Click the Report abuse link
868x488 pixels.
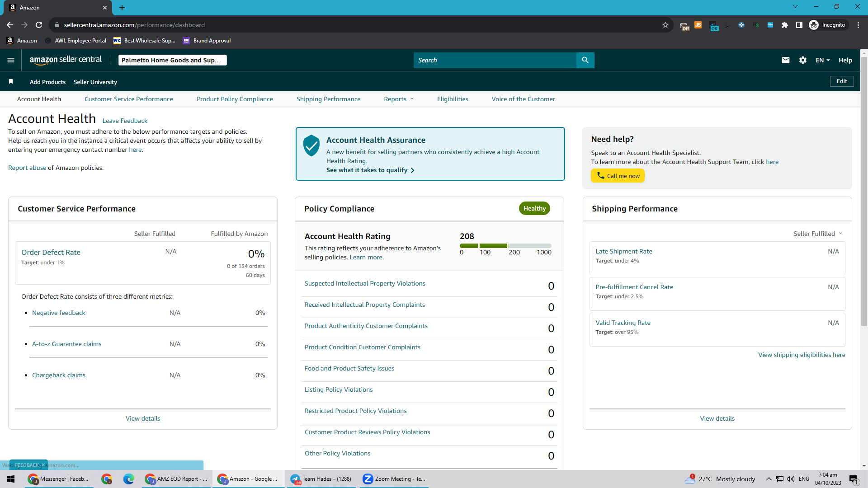[27, 168]
